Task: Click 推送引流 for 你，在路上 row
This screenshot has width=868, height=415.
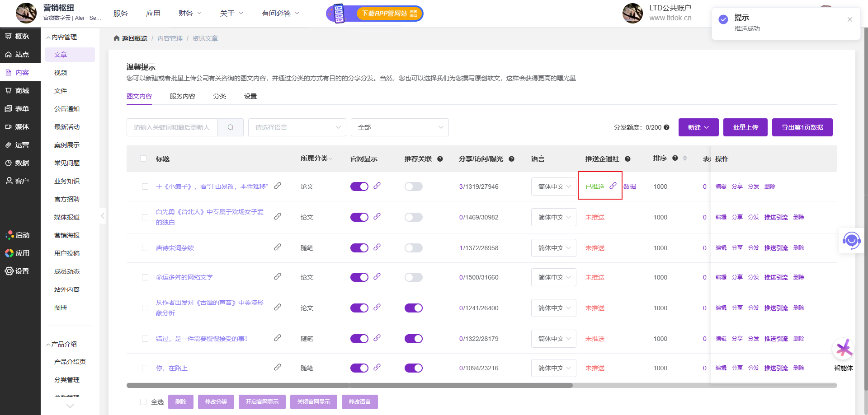Action: pos(776,368)
